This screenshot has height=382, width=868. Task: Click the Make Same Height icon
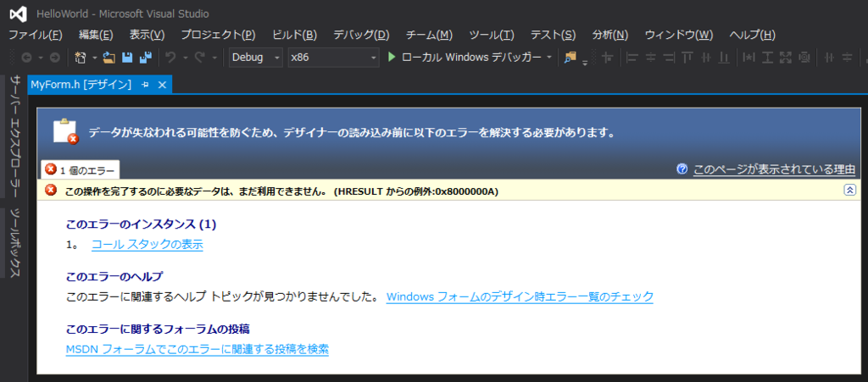pos(767,57)
